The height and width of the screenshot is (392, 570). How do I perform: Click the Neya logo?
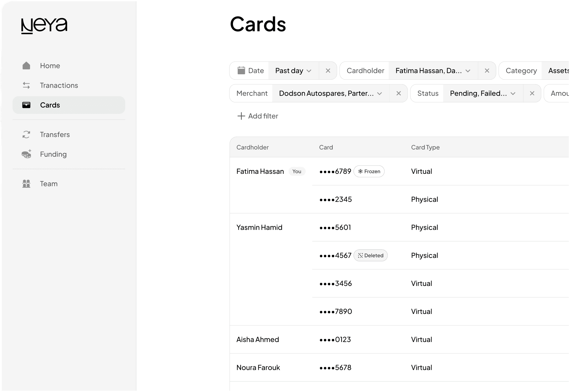point(44,26)
